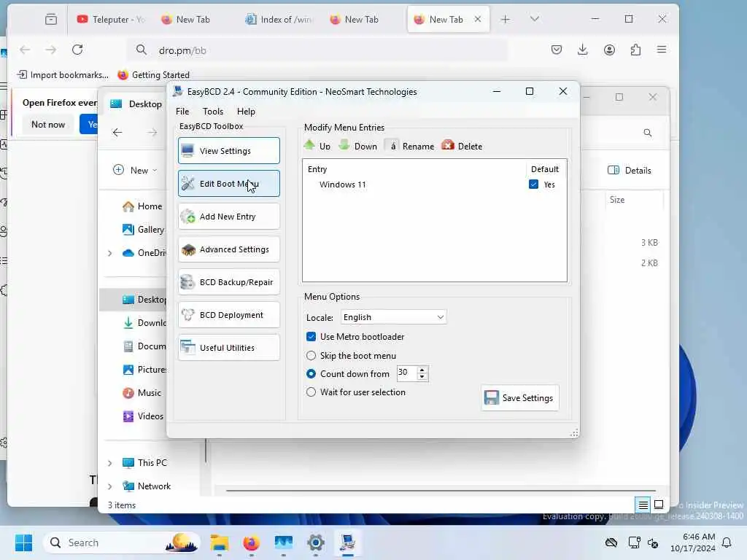Open notification bell in system tray
The height and width of the screenshot is (560, 747).
tap(727, 542)
